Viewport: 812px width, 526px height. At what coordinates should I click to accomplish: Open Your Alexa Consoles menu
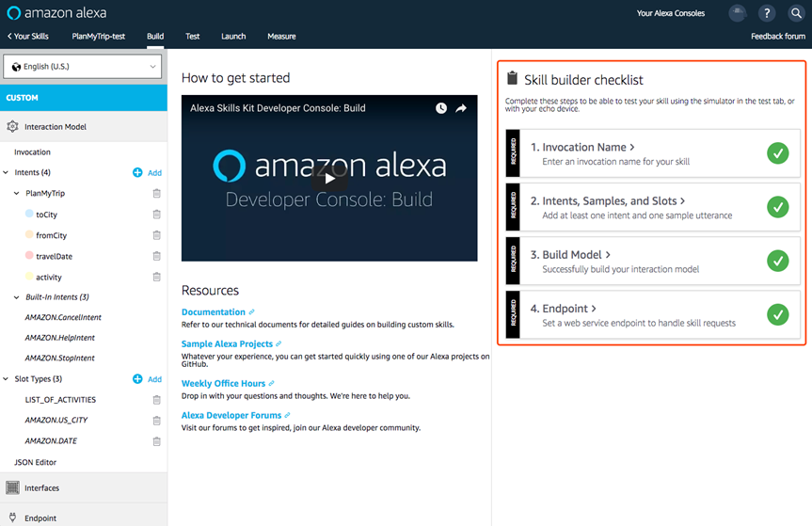(671, 13)
